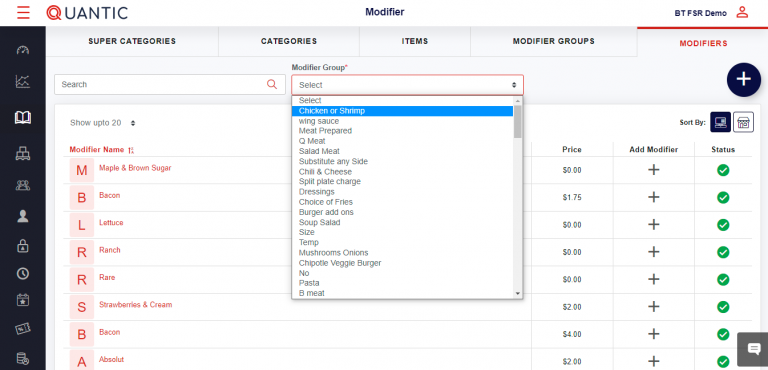Click the search magnifier icon
768x370 pixels.
(272, 84)
